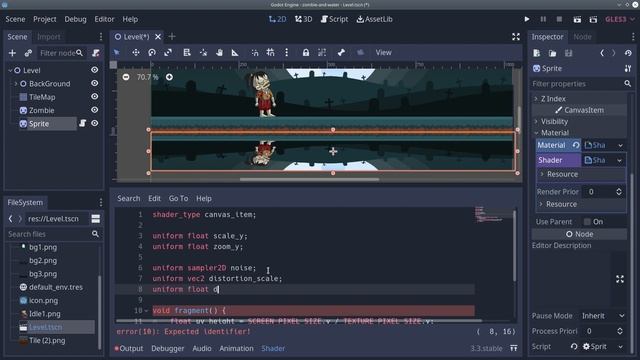The height and width of the screenshot is (360, 640).
Task: Lock the selected object in viewport toolbar
Action: 306,52
